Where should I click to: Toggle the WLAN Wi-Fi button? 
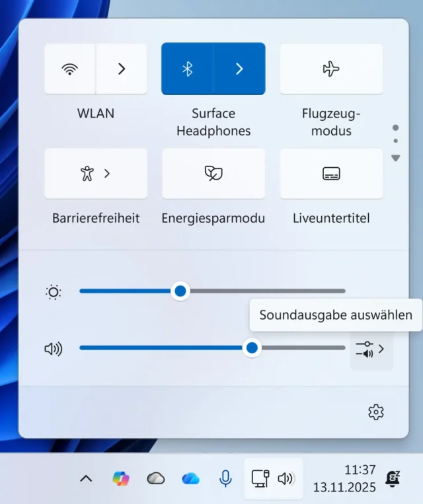click(x=70, y=69)
